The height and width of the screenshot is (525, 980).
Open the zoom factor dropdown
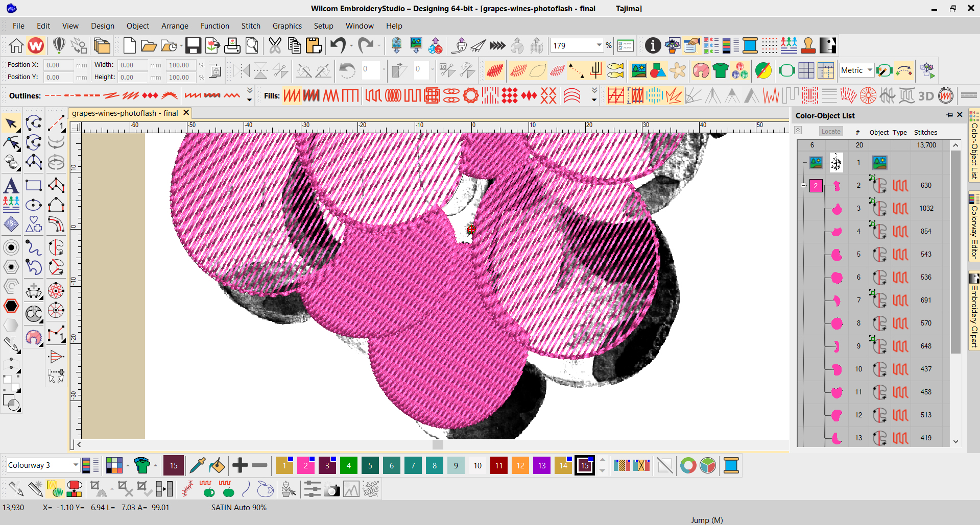click(599, 45)
